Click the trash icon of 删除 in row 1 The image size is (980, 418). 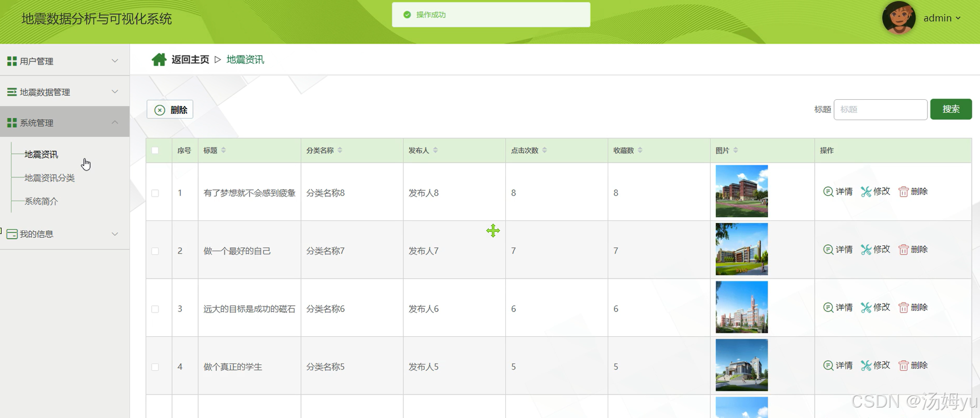tap(904, 192)
